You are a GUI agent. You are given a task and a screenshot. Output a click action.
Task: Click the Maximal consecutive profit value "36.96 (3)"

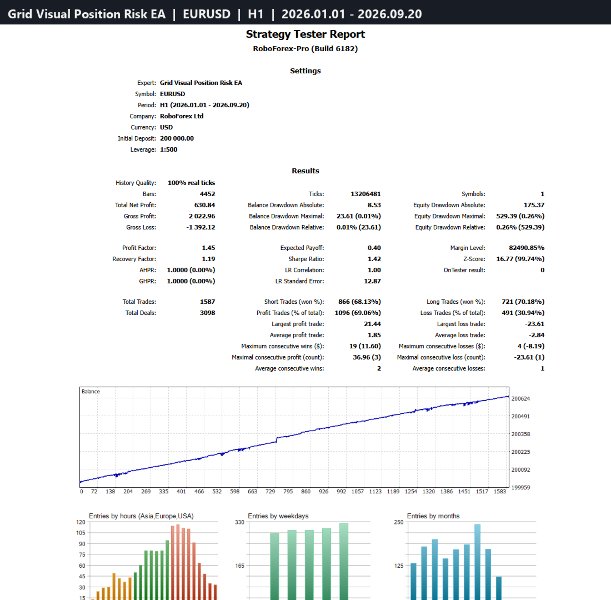pos(367,357)
